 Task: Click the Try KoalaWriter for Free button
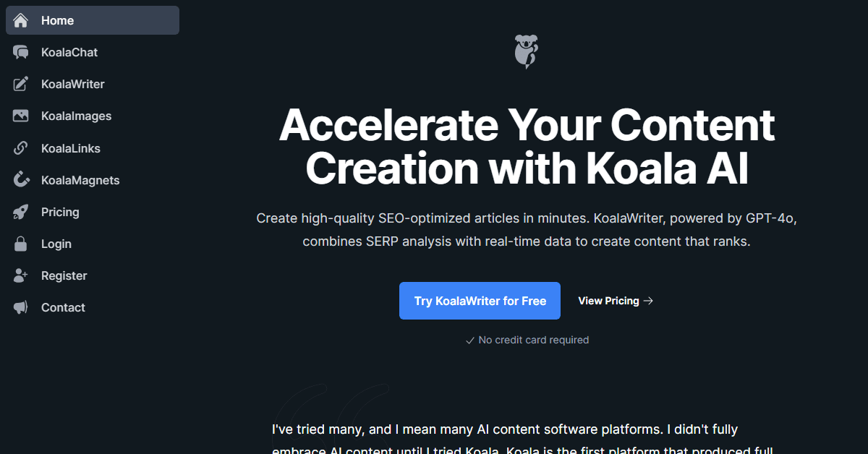(479, 301)
